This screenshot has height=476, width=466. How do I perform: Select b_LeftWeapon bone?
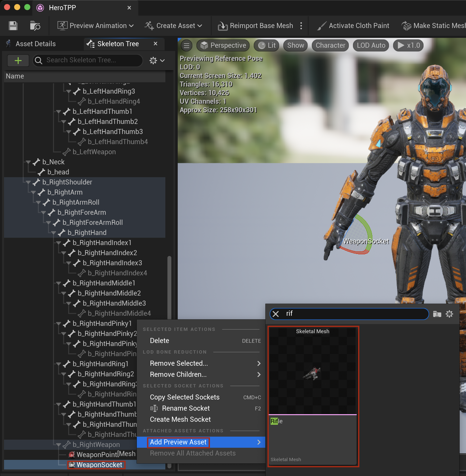point(94,152)
